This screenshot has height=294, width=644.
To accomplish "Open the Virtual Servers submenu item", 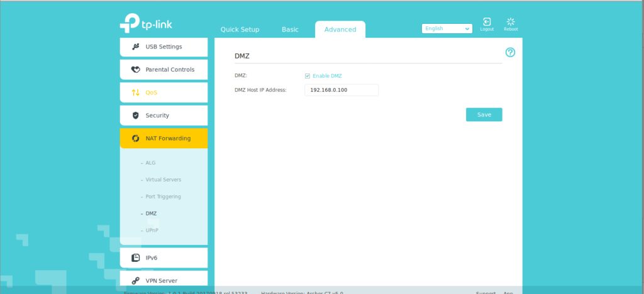I will tap(163, 180).
